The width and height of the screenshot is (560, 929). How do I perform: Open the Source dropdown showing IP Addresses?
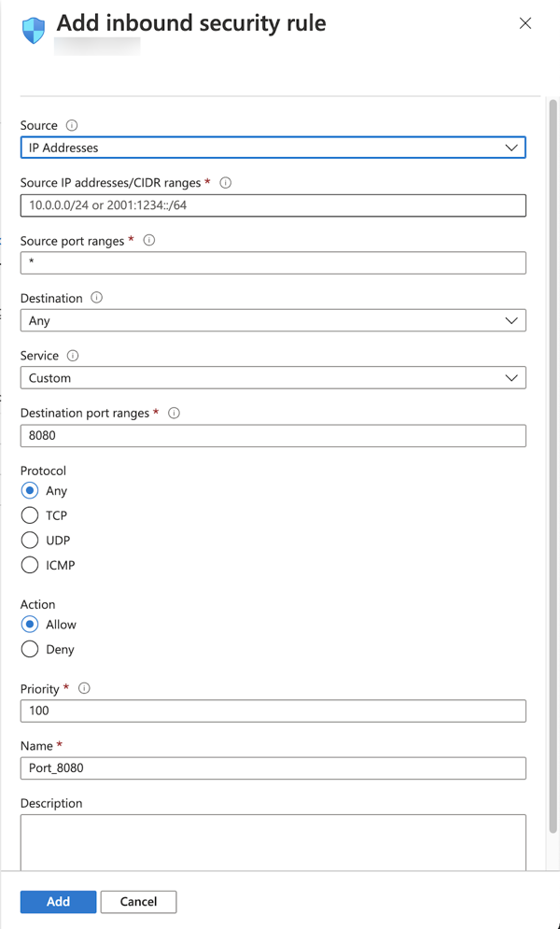[273, 148]
